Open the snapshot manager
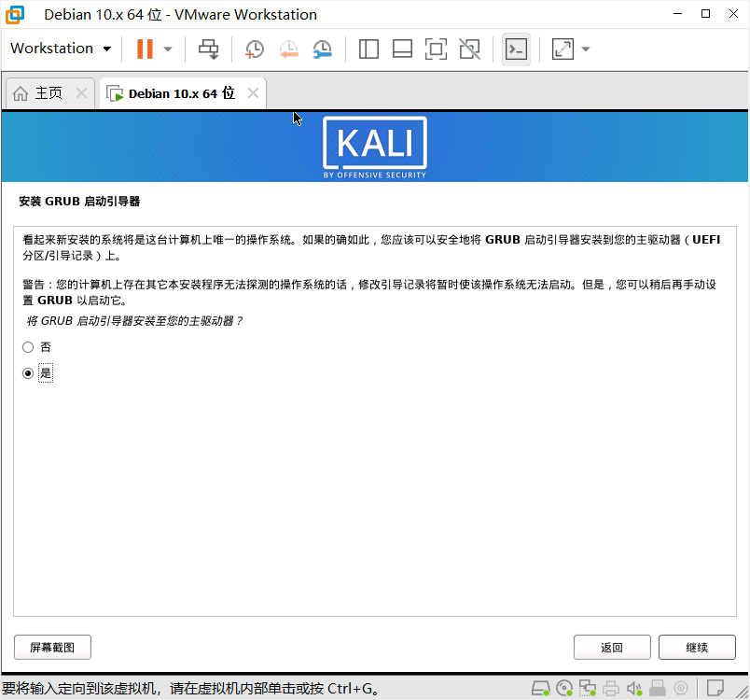Screen dimensions: 750x700 [323, 49]
